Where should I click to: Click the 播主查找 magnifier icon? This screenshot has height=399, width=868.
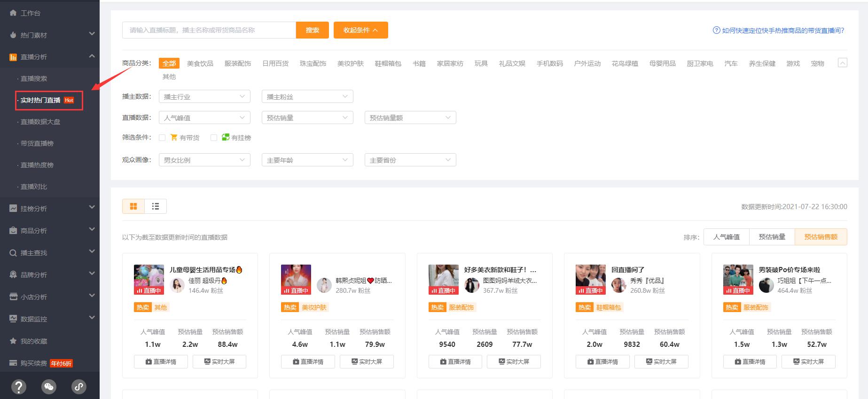point(13,252)
